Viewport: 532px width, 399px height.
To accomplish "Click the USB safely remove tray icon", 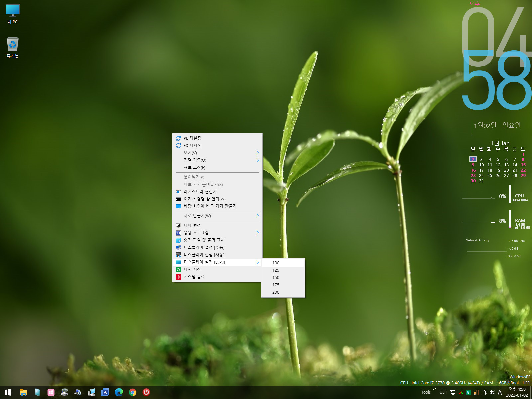I will click(484, 392).
